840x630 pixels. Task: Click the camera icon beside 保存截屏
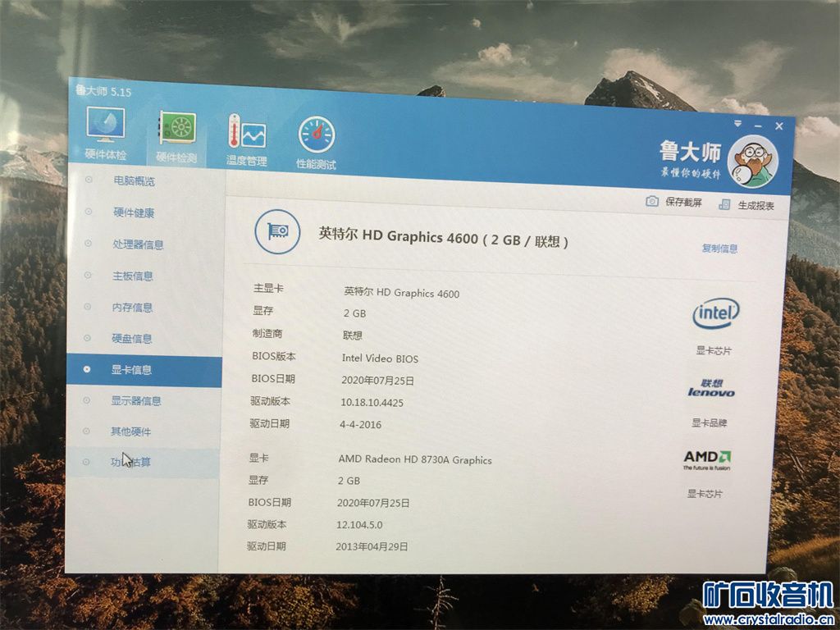coord(652,201)
